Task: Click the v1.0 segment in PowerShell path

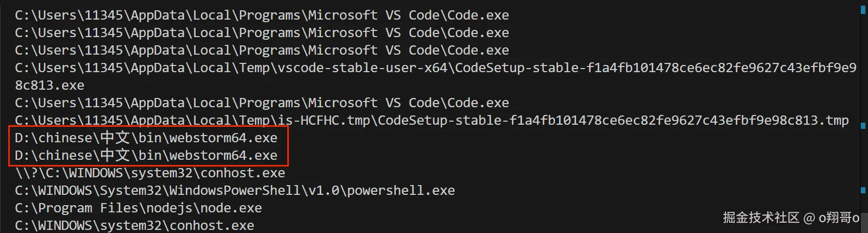Action: tap(324, 191)
